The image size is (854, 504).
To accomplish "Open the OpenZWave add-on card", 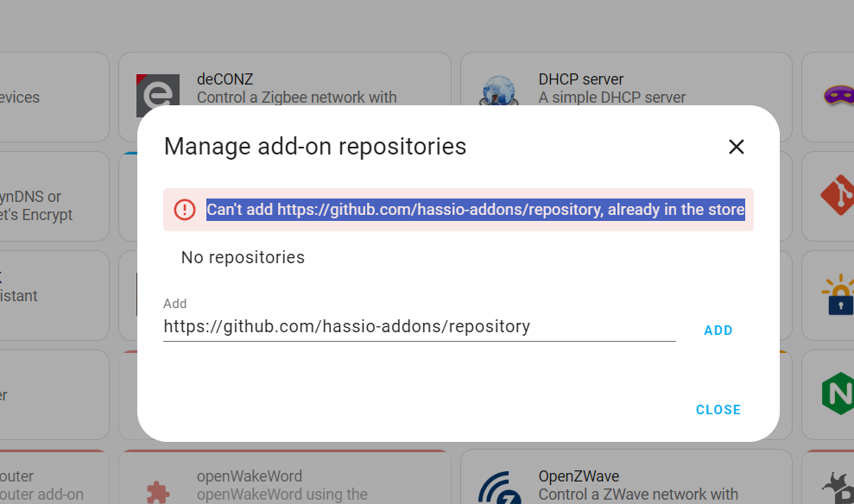I will [x=625, y=483].
